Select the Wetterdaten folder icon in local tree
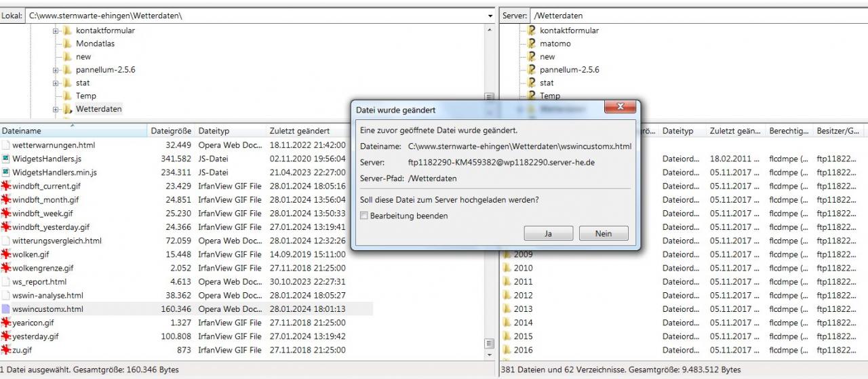868x379 pixels. 68,109
